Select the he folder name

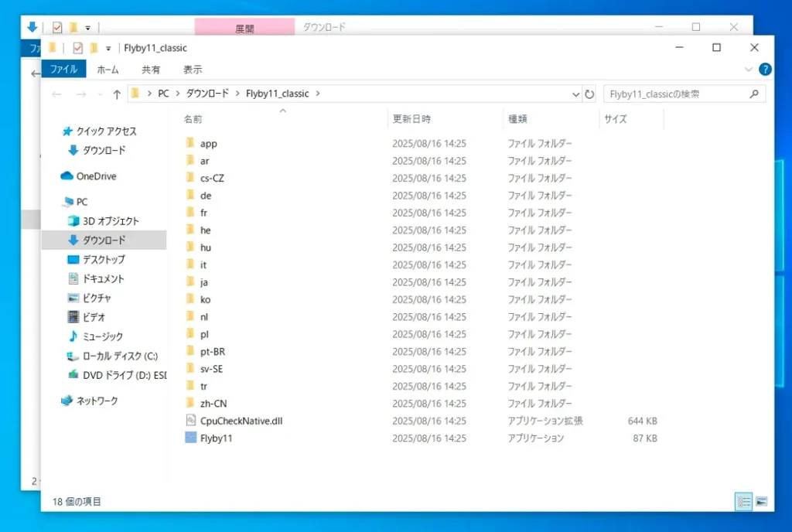click(x=205, y=230)
